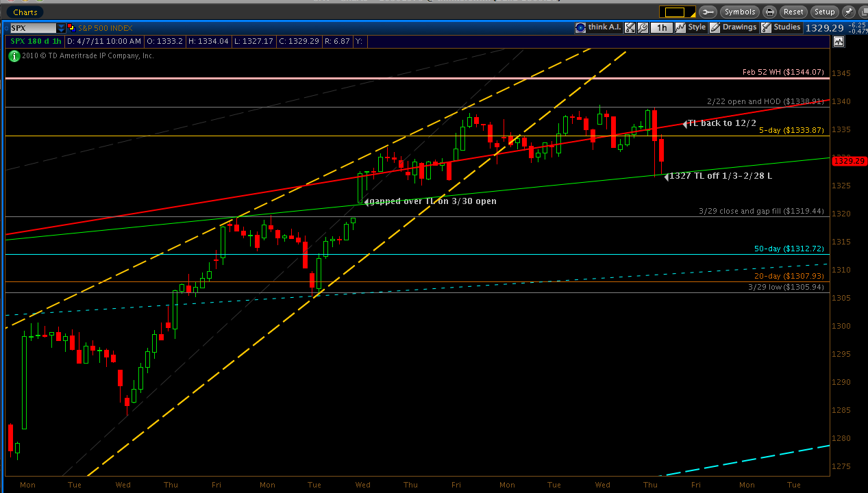Select the Charts tab
The width and height of the screenshot is (868, 493).
25,12
